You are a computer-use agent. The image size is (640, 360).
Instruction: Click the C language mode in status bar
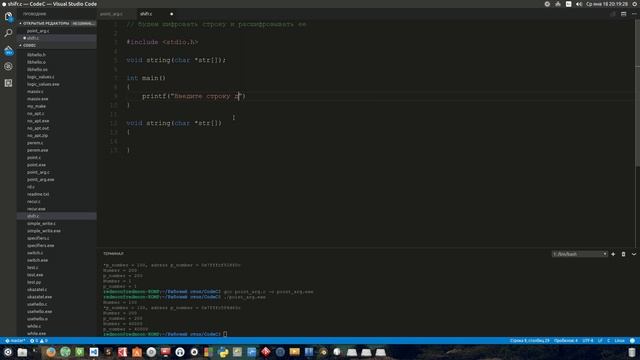point(608,340)
